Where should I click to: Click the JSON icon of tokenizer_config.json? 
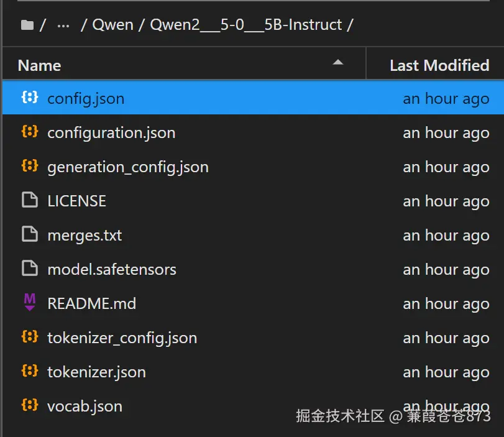(x=30, y=336)
